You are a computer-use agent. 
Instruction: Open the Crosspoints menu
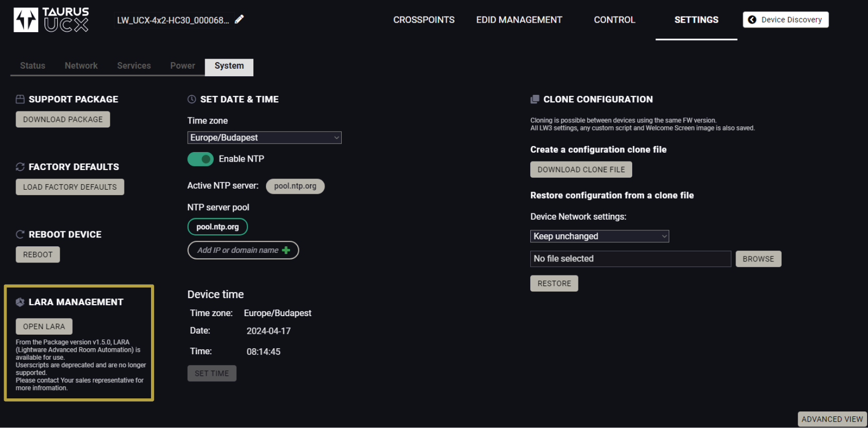pos(424,20)
